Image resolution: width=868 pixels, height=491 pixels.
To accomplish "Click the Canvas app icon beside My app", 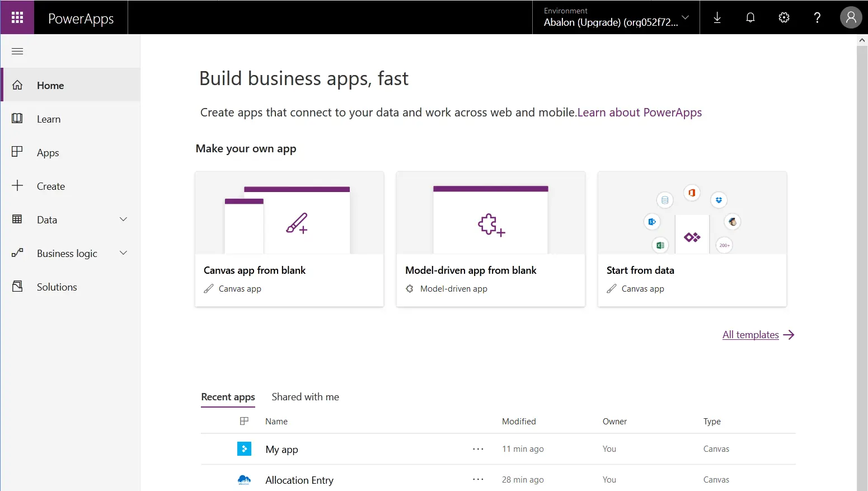I will pos(244,448).
